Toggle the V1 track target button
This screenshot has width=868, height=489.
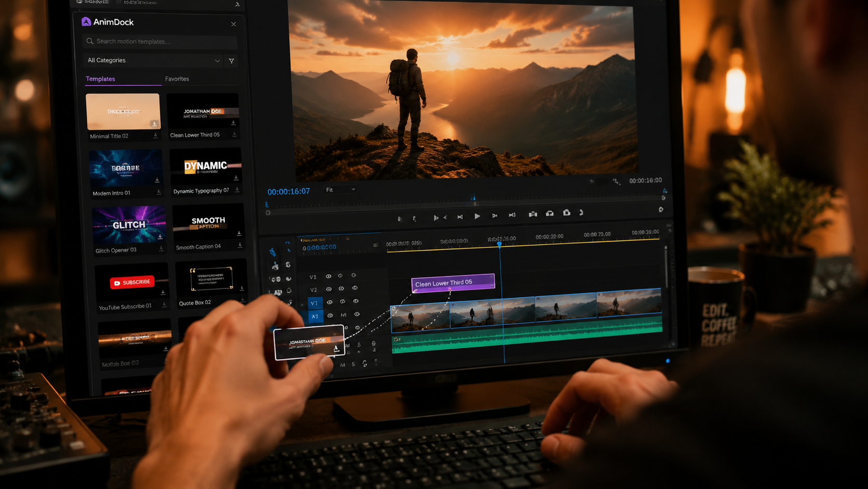tap(314, 303)
